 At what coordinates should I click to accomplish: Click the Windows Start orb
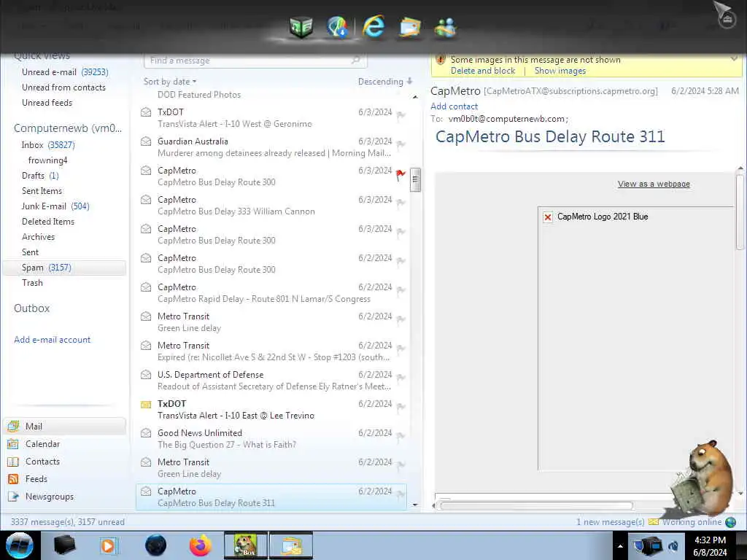[19, 545]
